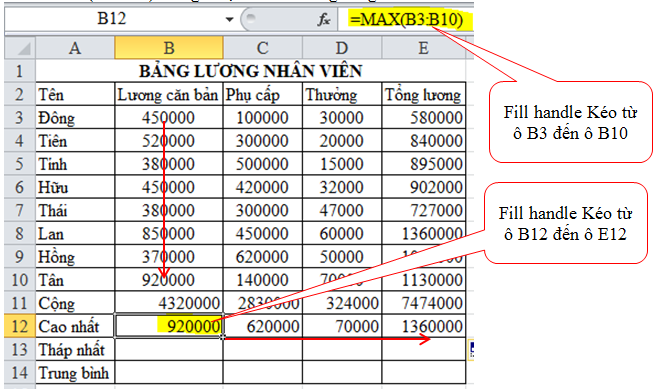659x389 pixels.
Task: Select the name cell Hữu
Action: pyautogui.click(x=75, y=187)
